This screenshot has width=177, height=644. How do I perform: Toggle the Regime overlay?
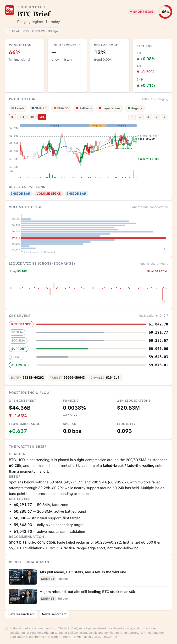pyautogui.click(x=135, y=108)
